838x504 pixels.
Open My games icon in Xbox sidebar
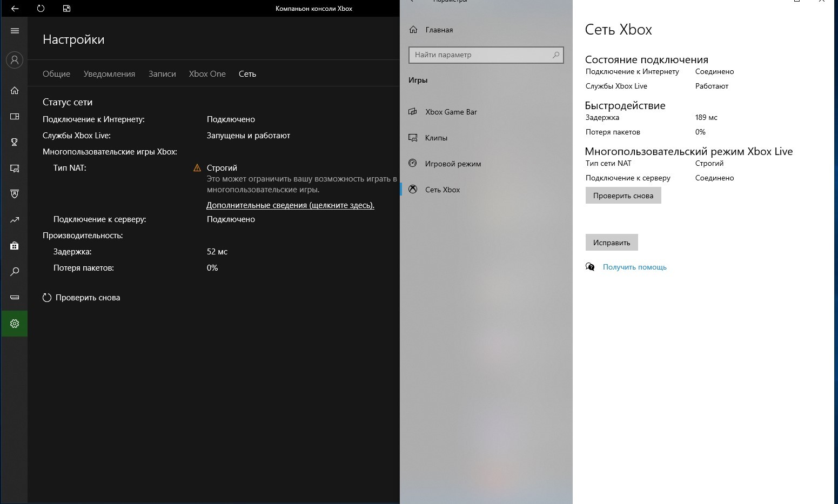click(x=15, y=116)
